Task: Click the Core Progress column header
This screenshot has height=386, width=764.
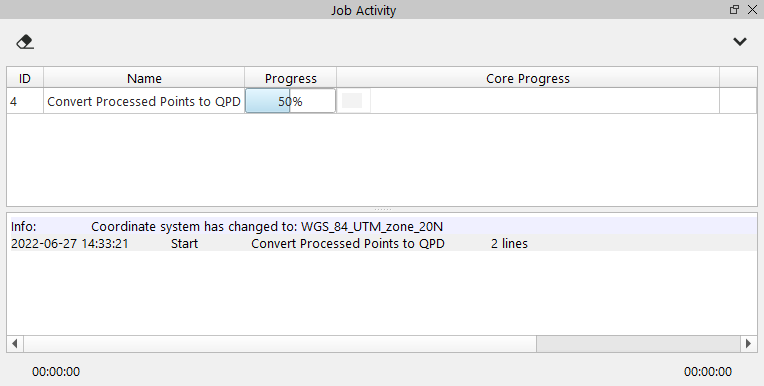Action: tap(528, 78)
